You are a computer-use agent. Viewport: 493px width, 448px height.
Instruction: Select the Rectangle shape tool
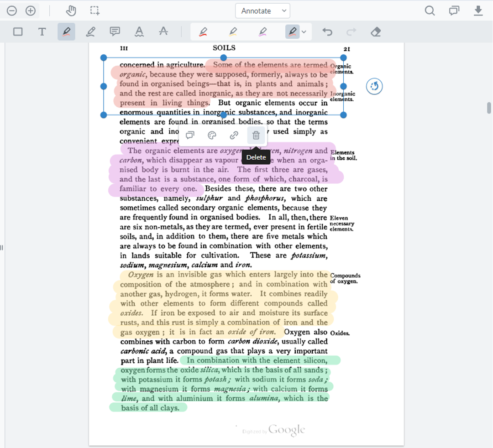tap(18, 31)
